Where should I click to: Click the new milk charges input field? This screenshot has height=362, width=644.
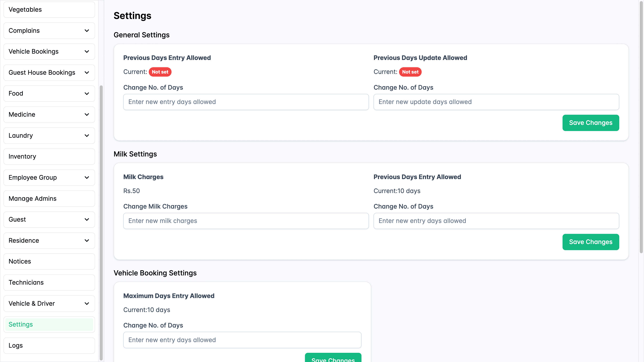(246, 221)
